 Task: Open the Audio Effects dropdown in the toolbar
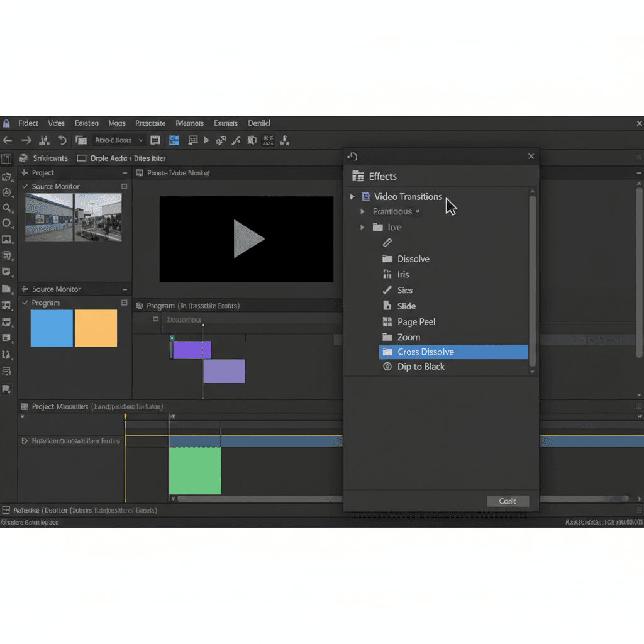118,140
